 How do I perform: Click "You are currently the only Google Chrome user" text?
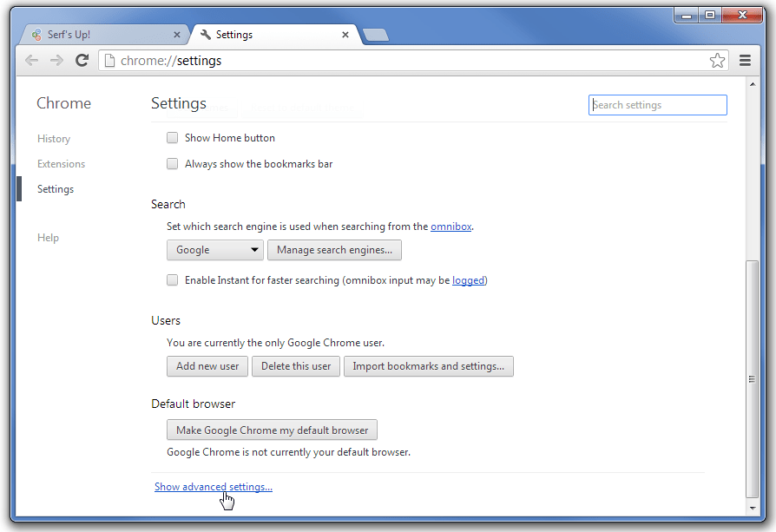pos(275,343)
